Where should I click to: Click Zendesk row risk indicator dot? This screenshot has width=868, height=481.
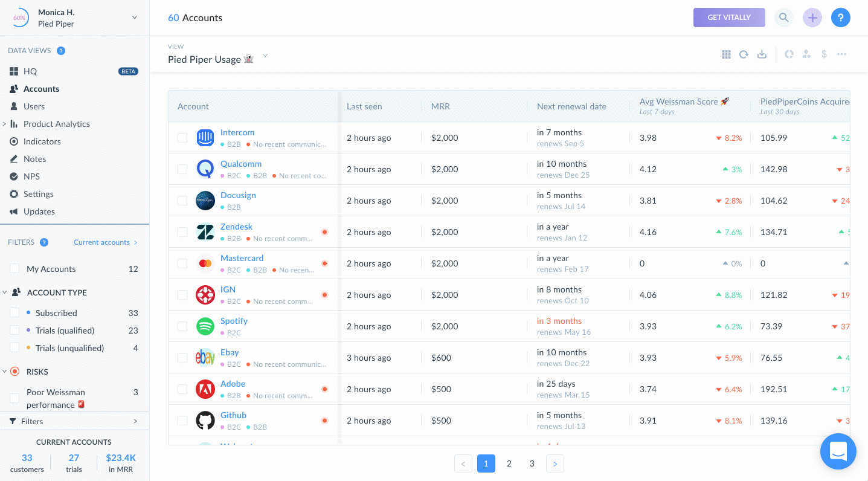pyautogui.click(x=324, y=232)
